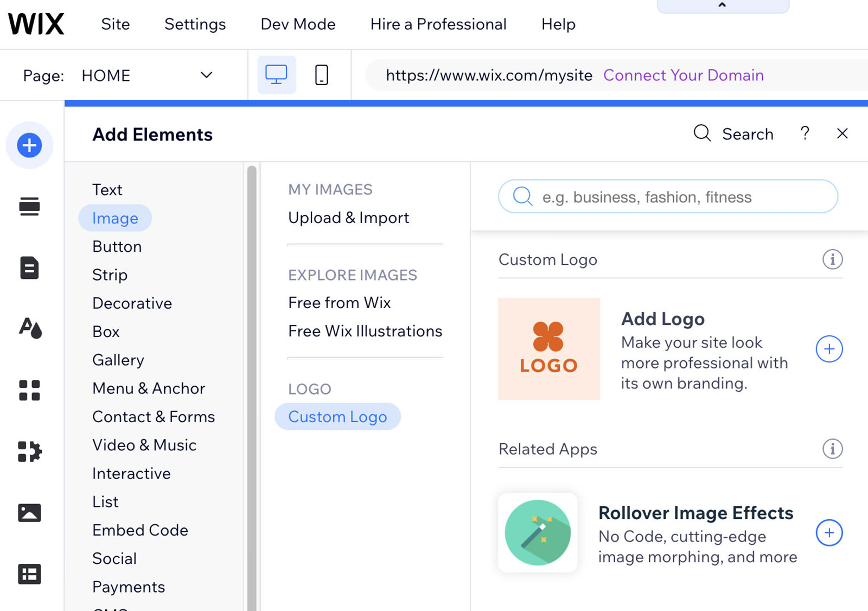Select Custom Logo subcategory

coord(338,416)
